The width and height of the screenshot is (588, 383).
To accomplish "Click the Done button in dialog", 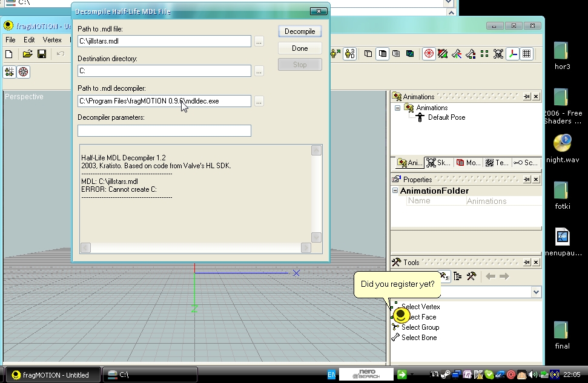I will point(300,48).
